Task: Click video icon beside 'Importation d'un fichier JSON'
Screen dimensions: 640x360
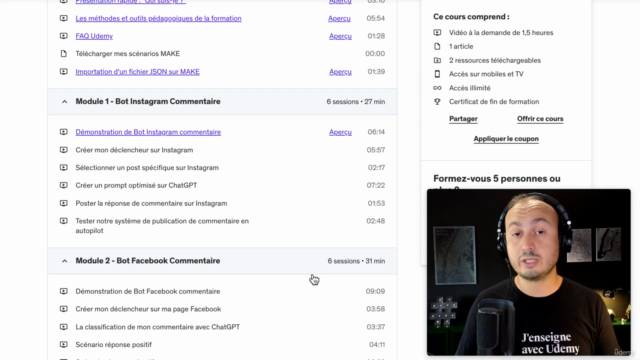Action: tap(64, 71)
